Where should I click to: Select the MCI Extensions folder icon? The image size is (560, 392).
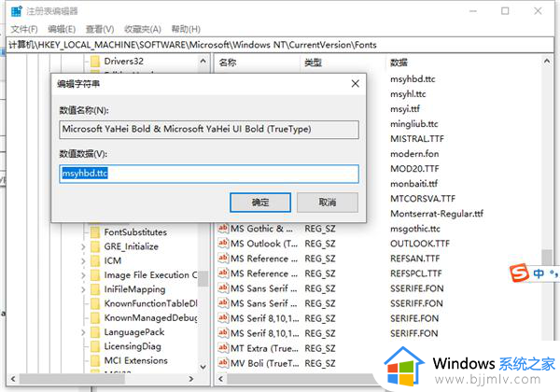(95, 361)
